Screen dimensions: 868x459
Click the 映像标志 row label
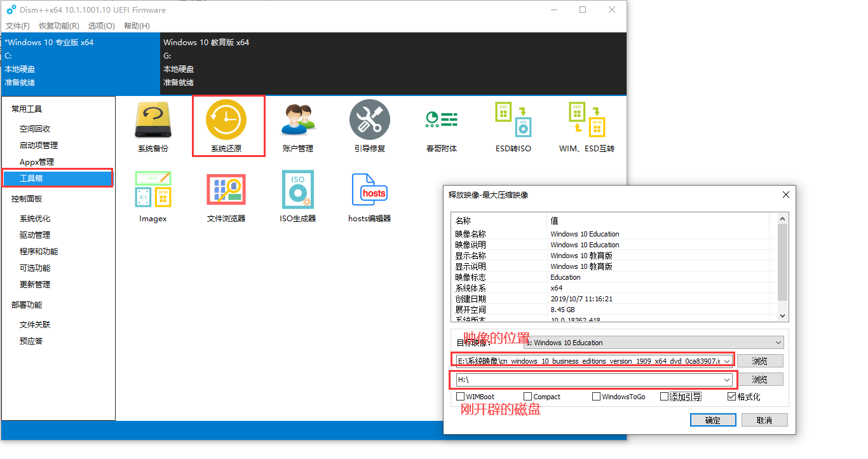471,277
